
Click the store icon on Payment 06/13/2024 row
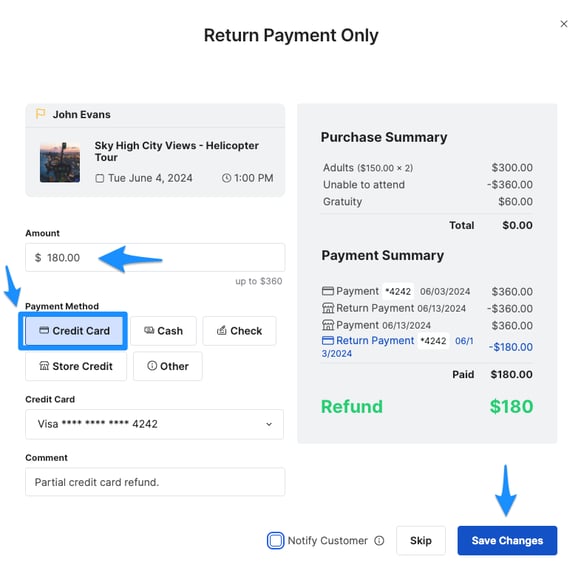click(328, 325)
